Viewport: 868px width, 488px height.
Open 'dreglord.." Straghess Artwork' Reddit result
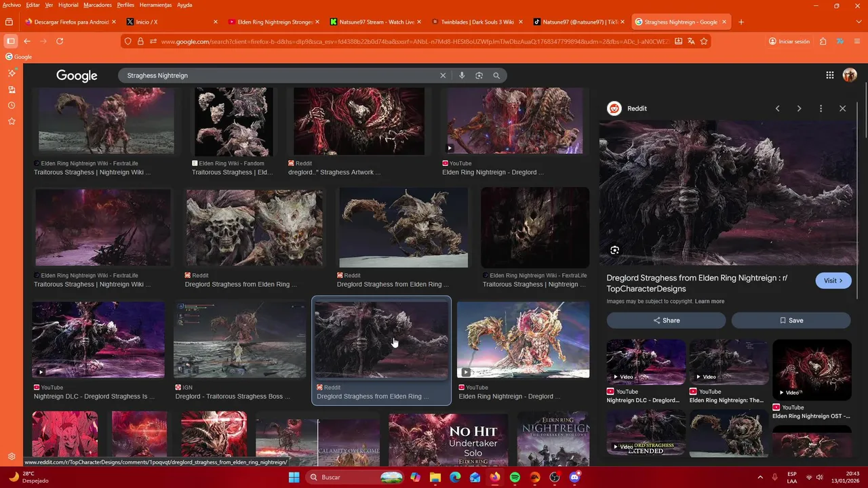click(334, 172)
